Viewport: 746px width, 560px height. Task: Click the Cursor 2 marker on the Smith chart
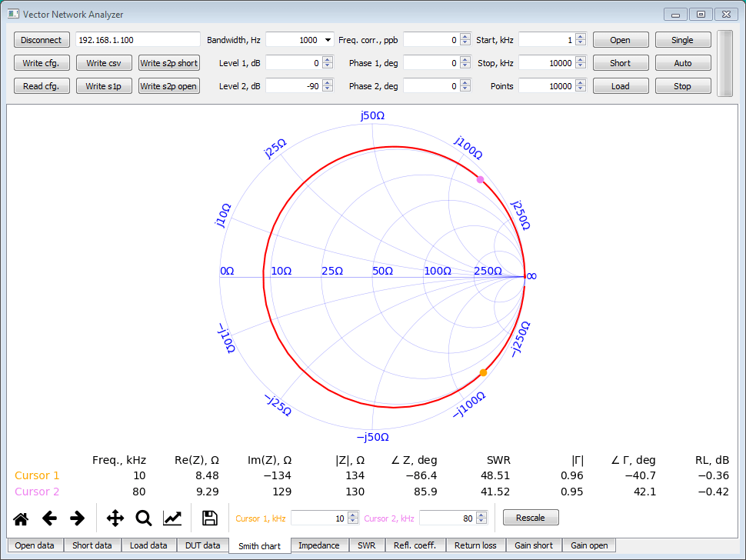[480, 178]
